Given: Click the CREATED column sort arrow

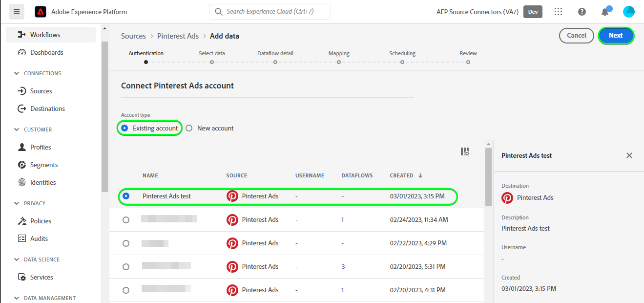Looking at the screenshot, I should [420, 175].
